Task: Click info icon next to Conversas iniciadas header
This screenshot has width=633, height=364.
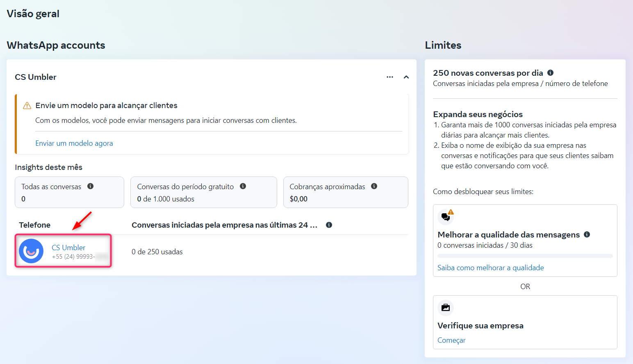Action: (329, 225)
